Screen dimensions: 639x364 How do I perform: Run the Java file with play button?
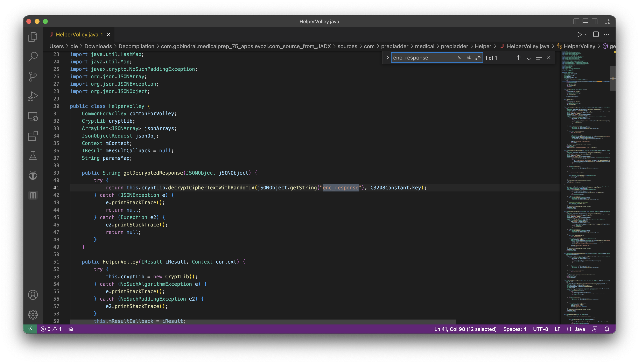579,35
